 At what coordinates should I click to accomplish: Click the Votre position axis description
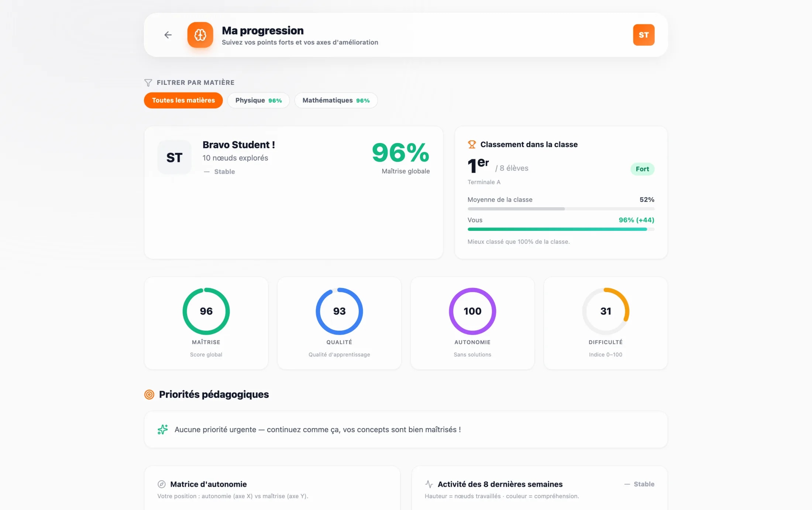pos(233,496)
